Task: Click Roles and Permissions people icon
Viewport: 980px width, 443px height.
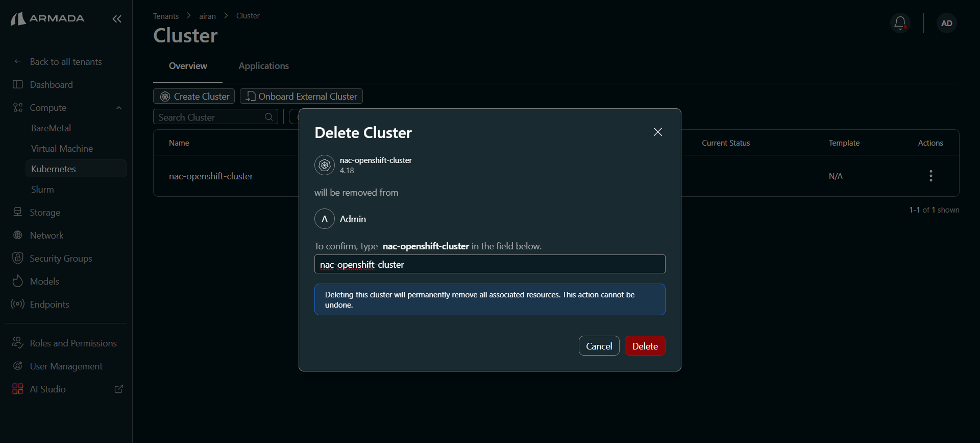Action: (x=18, y=343)
